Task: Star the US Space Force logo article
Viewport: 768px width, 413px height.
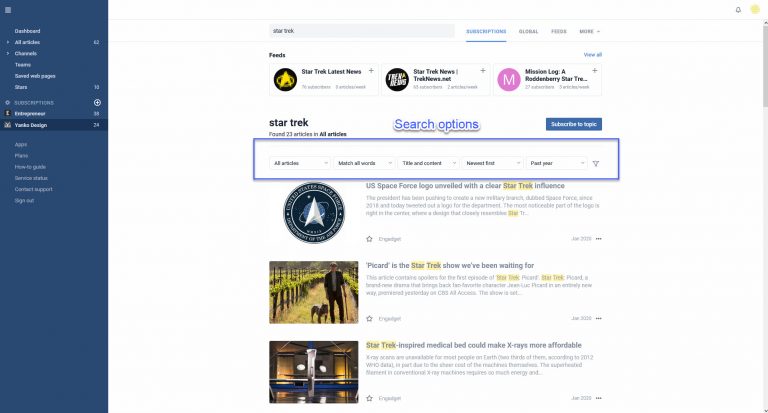Action: [x=369, y=239]
